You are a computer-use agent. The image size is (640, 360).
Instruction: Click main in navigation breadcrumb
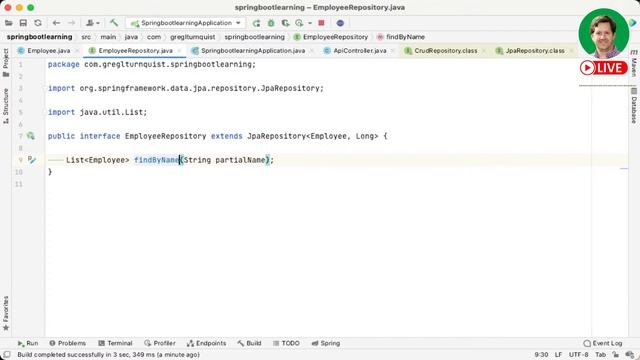pos(108,37)
